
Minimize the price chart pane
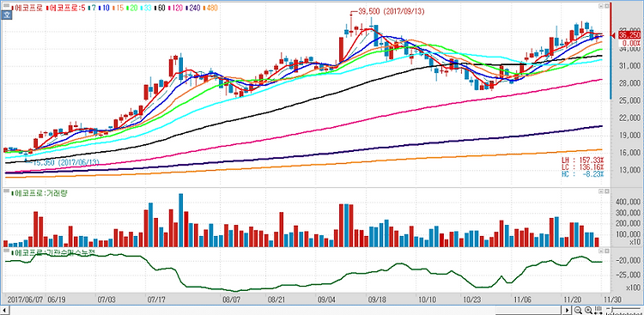tap(601, 7)
